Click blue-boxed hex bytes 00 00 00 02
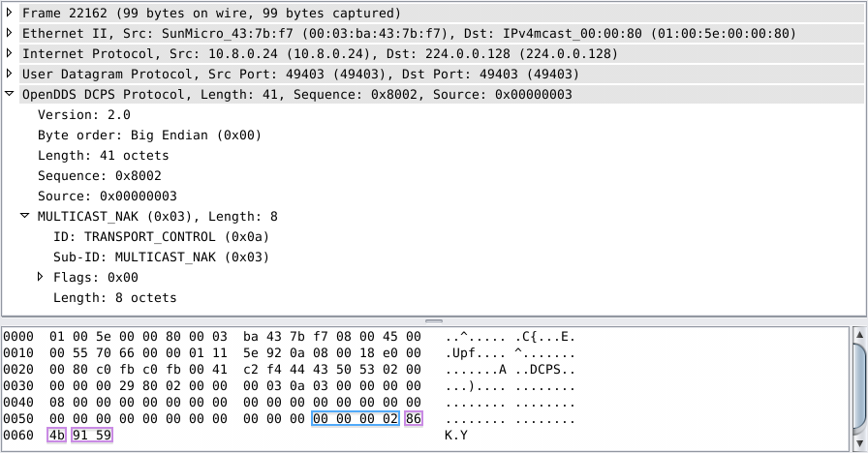Viewport: 868px width, 453px height. [x=356, y=419]
